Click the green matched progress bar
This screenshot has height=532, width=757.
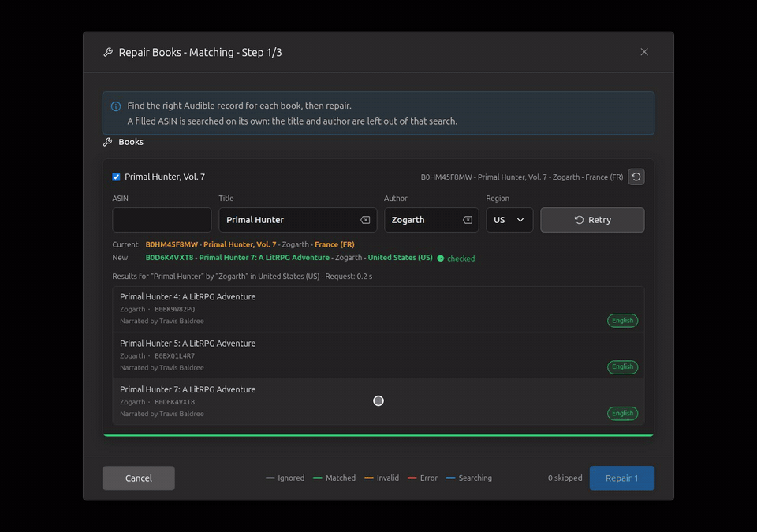tap(378, 435)
